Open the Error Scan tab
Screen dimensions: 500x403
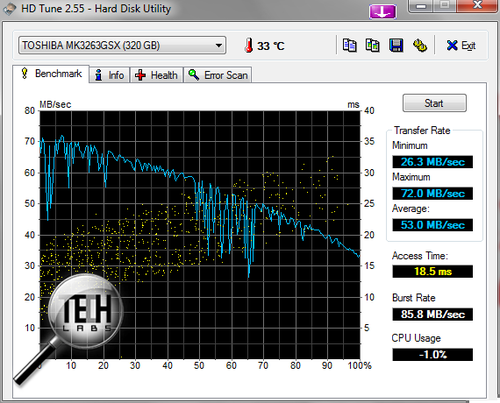[x=218, y=75]
